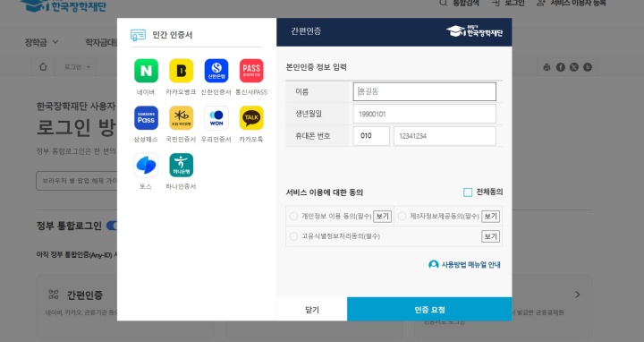Choose the KakaoBank (카카오뱅크) certificate icon
The height and width of the screenshot is (342, 644).
pyautogui.click(x=181, y=71)
